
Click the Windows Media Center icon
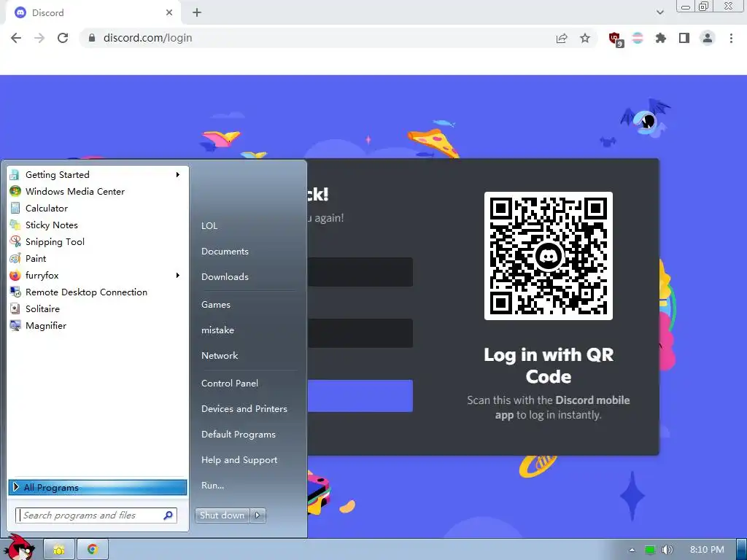tap(15, 192)
